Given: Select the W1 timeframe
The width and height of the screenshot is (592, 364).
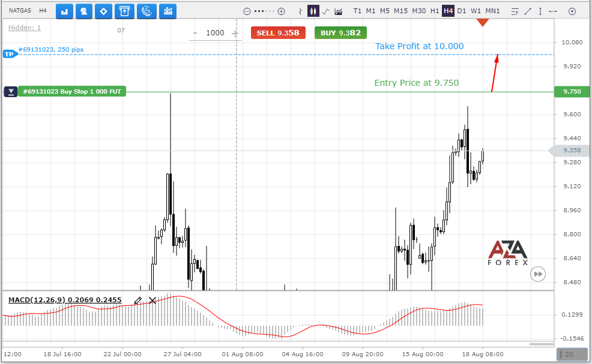Looking at the screenshot, I should (x=476, y=11).
